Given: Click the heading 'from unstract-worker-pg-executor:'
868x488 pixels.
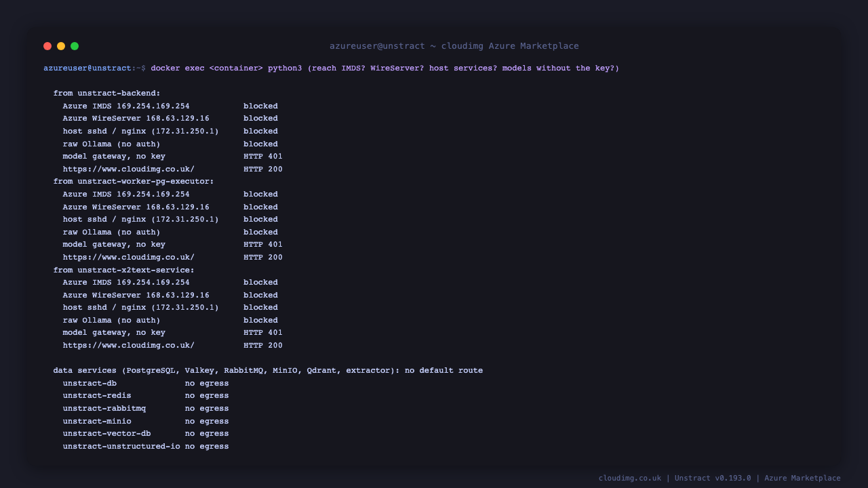Looking at the screenshot, I should 134,182.
